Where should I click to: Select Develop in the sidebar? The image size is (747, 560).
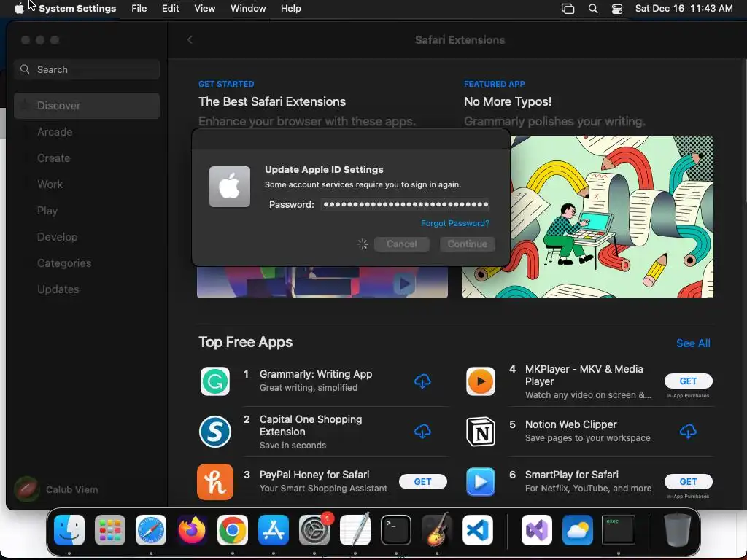[87, 237]
